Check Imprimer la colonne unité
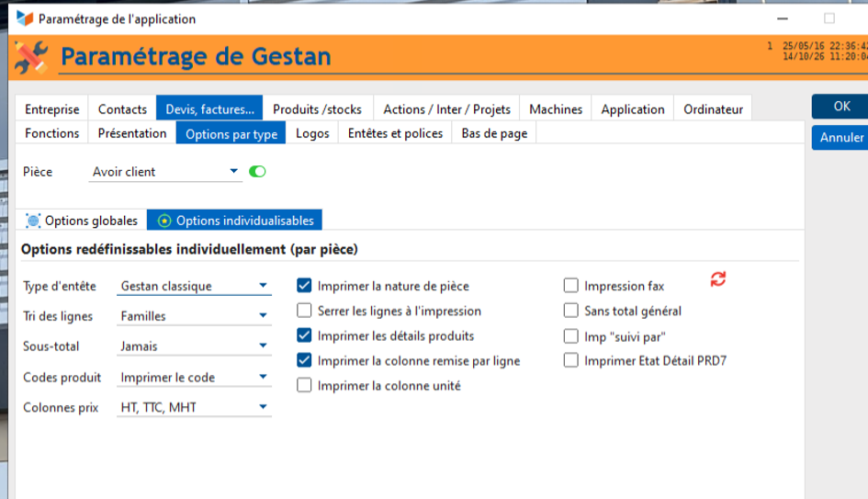The width and height of the screenshot is (868, 499). tap(304, 385)
